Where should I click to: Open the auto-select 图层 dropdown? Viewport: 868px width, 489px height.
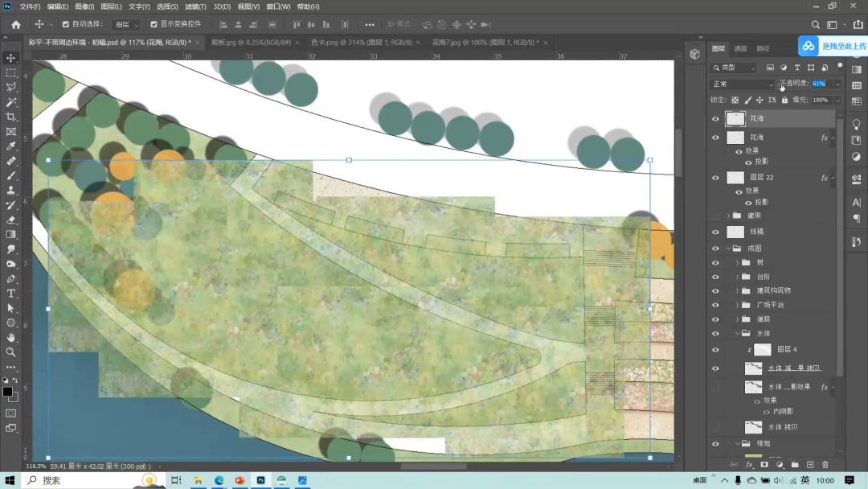pyautogui.click(x=127, y=24)
